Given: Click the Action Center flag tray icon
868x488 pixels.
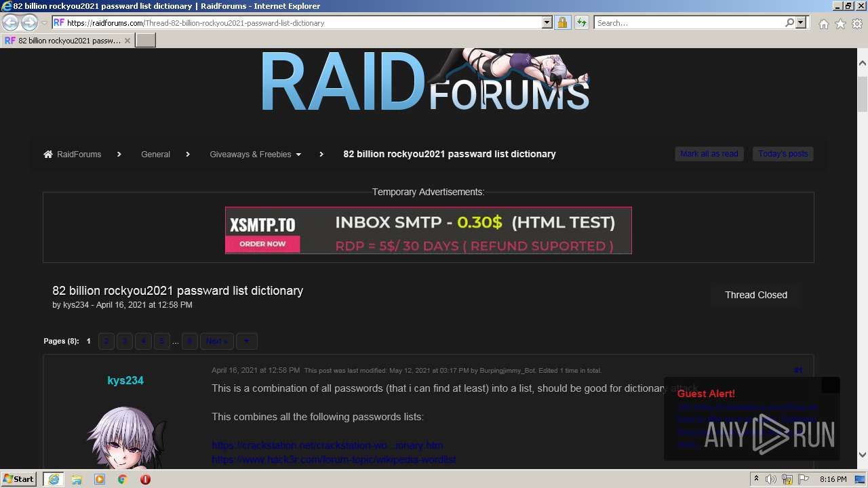Looking at the screenshot, I should [803, 479].
